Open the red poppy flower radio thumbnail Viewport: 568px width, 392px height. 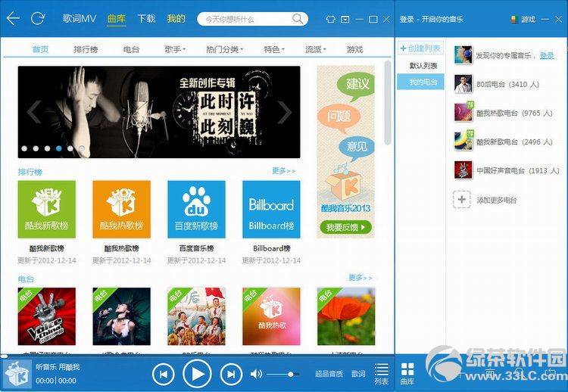point(346,316)
